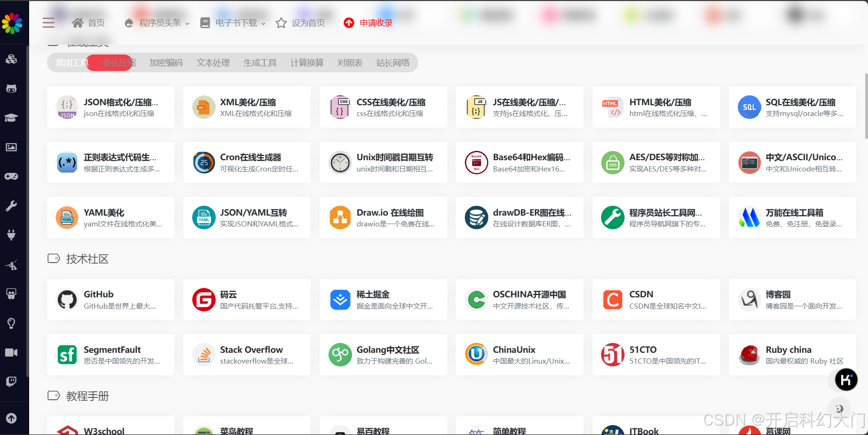
Task: Open the lightbulb sidebar icon
Action: pos(11,323)
